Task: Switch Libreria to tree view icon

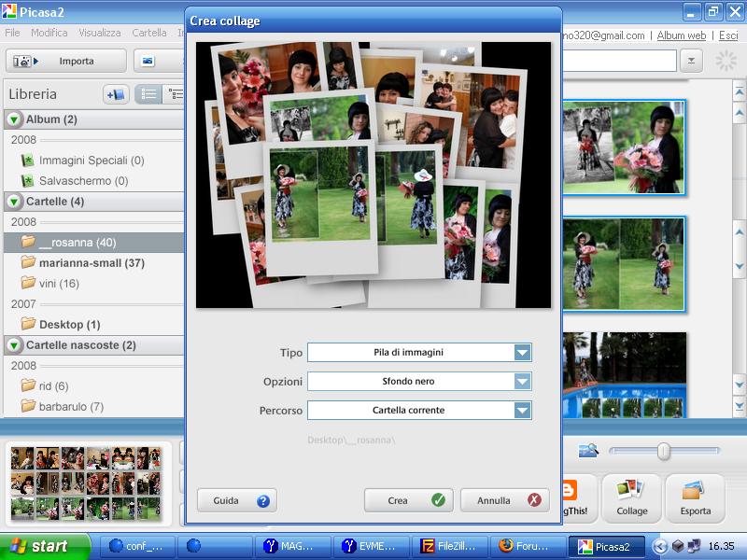Action: tap(175, 94)
